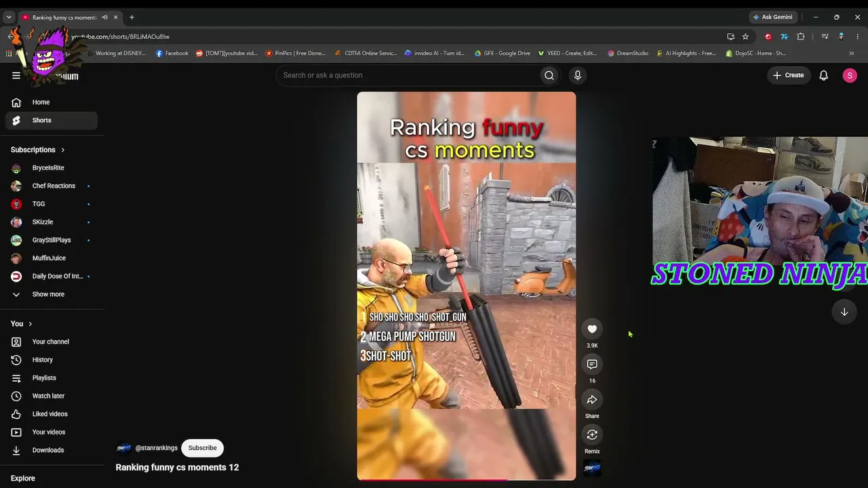Click the browser address bar URL

(121, 37)
